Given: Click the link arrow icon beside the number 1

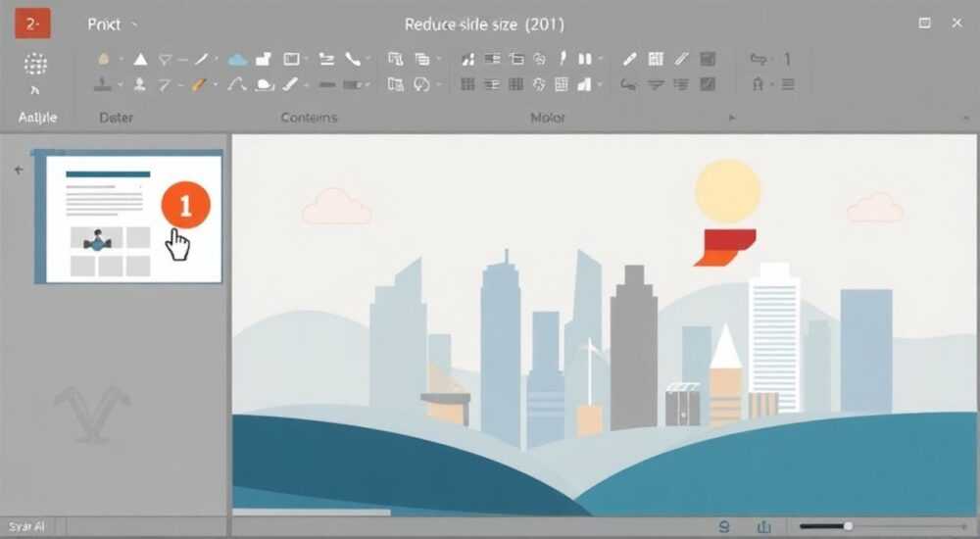Looking at the screenshot, I should (759, 60).
